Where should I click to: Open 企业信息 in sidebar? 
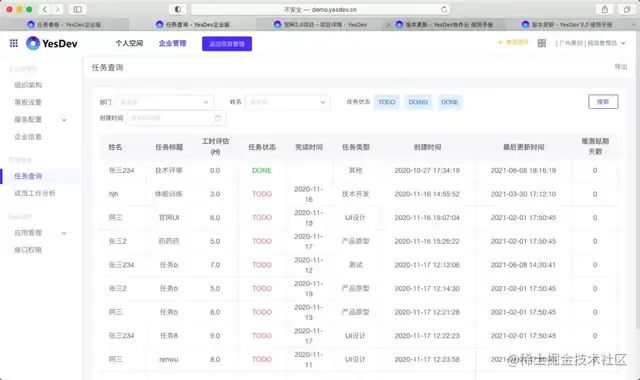tap(28, 137)
